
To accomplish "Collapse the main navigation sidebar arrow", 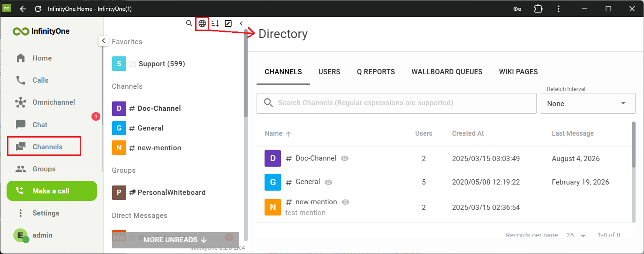I will [104, 41].
